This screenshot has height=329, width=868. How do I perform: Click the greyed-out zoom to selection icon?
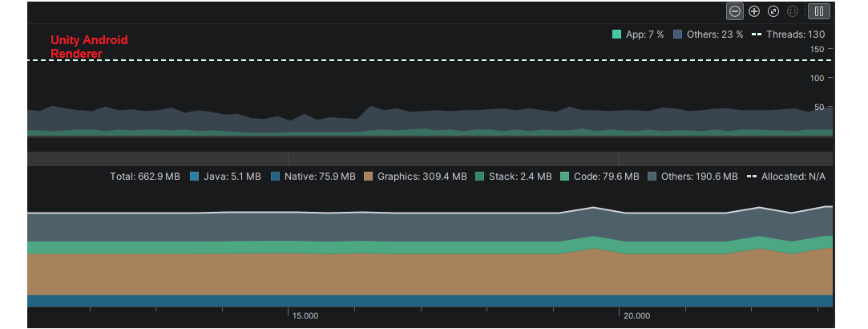[793, 11]
